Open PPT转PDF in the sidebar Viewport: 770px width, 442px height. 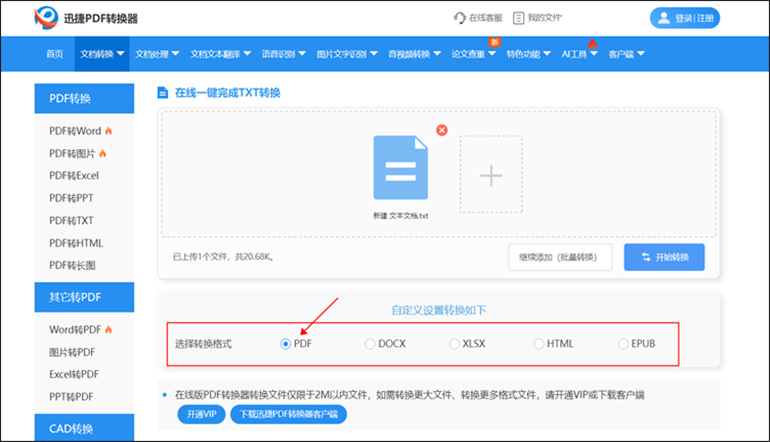71,397
